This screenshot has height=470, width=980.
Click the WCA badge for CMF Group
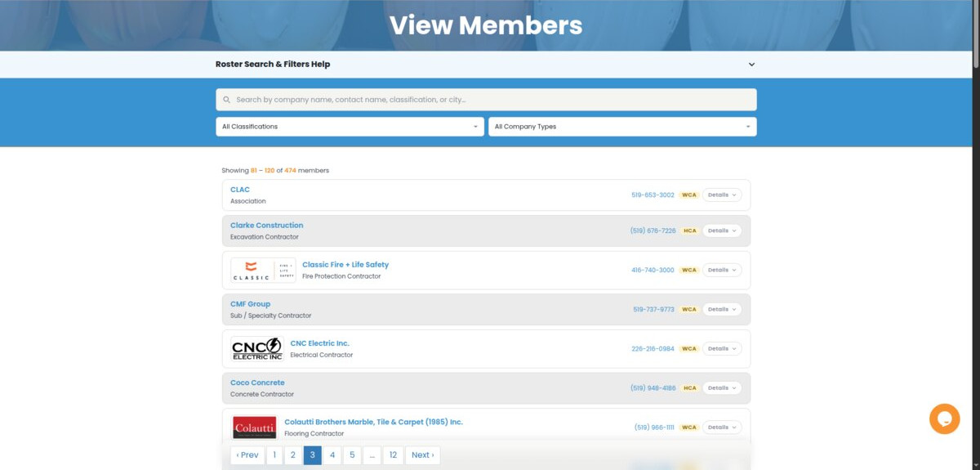click(x=688, y=309)
